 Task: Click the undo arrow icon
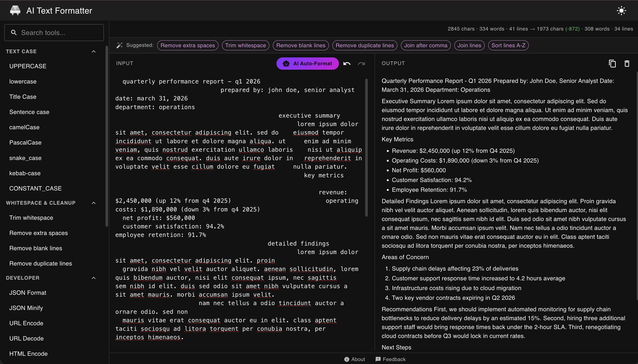pos(347,64)
